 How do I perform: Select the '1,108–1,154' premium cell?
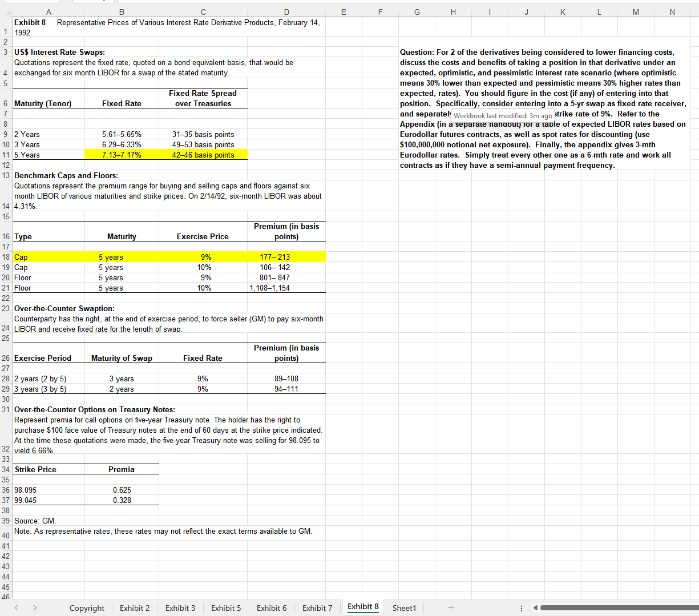[x=286, y=288]
